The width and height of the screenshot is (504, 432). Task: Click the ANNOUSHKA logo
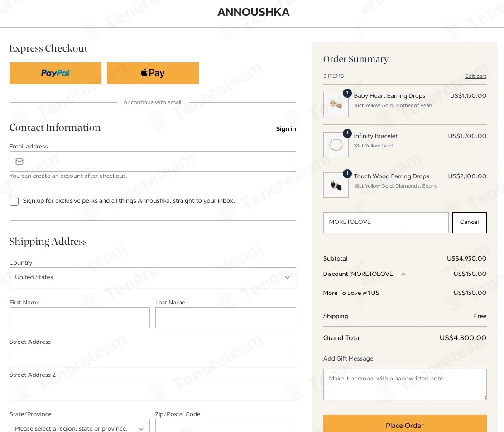pyautogui.click(x=253, y=12)
